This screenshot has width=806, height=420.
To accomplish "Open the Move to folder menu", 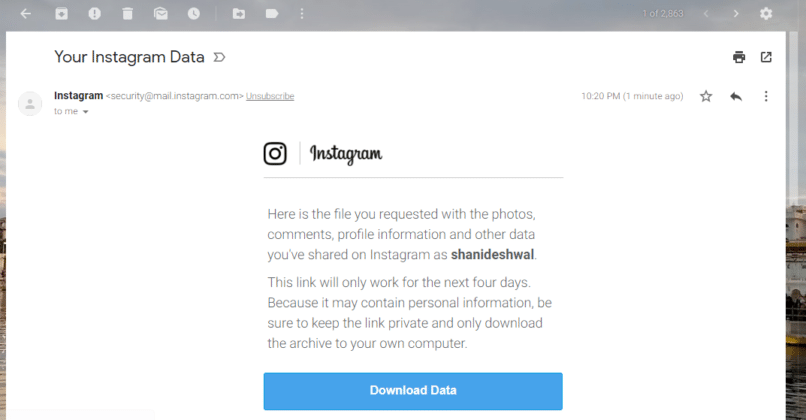I will [238, 14].
